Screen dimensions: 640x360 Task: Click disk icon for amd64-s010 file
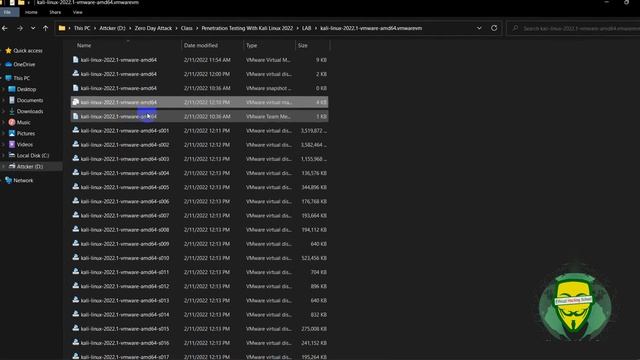pyautogui.click(x=76, y=258)
